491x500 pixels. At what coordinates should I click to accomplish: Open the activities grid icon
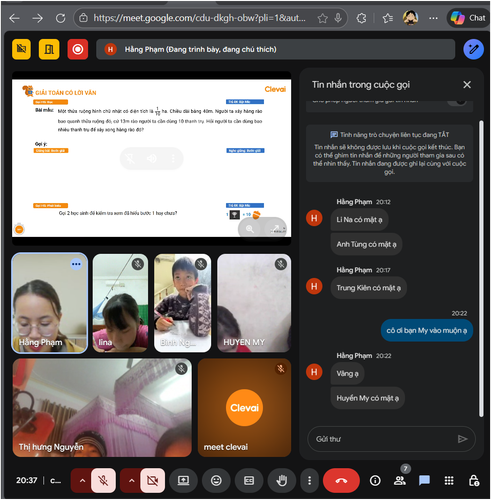(x=449, y=480)
